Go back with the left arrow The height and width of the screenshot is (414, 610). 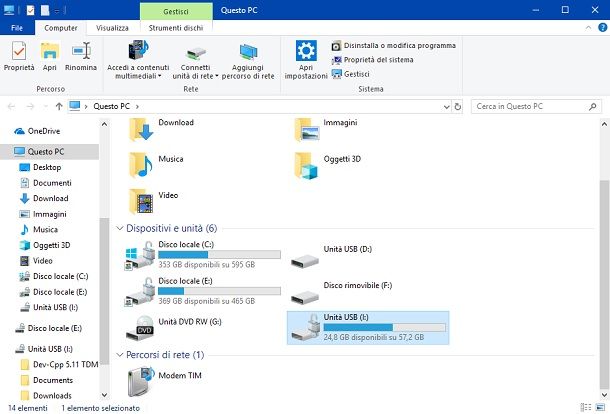pos(11,106)
